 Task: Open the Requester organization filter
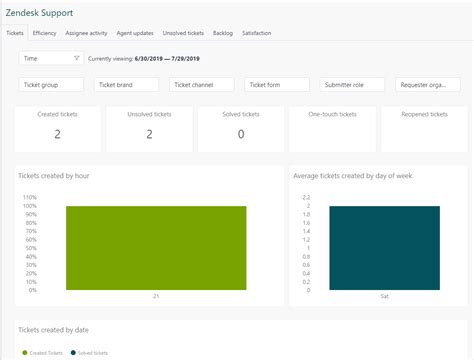[428, 85]
